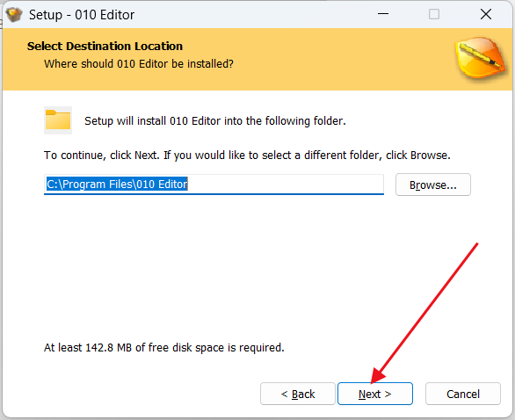Click the free disk space requirement text
515x420 pixels.
coord(163,347)
